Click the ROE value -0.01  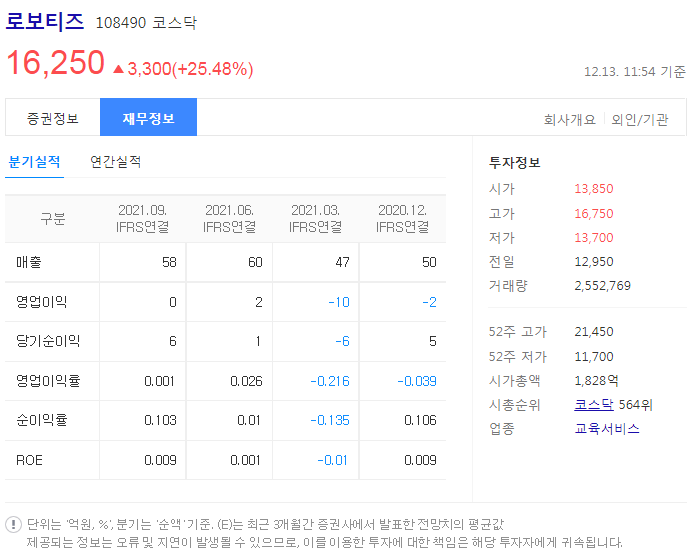tap(333, 460)
